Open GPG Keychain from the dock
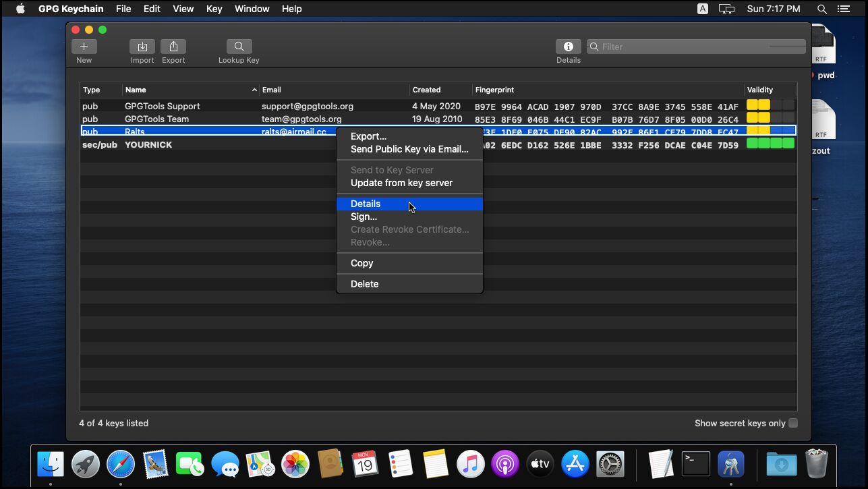Screen dimensions: 868x489 (x=730, y=464)
